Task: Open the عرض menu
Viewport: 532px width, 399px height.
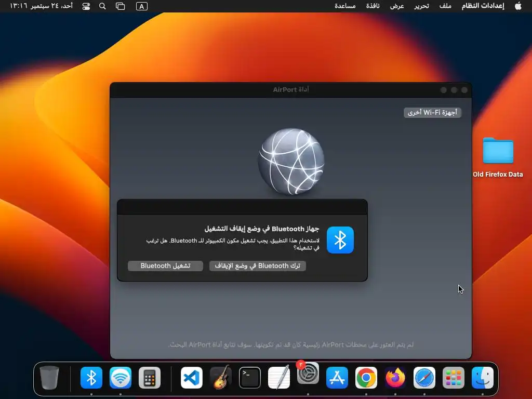Action: (x=397, y=6)
